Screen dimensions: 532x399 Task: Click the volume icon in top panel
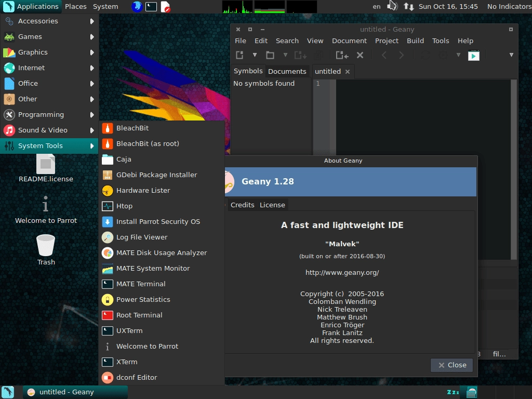click(x=392, y=6)
